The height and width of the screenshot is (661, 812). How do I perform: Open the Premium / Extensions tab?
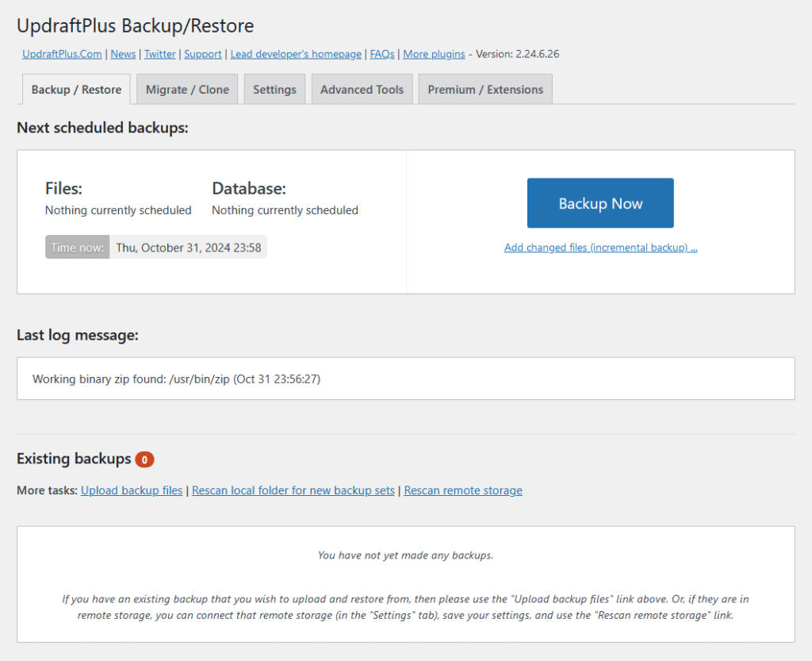(485, 89)
